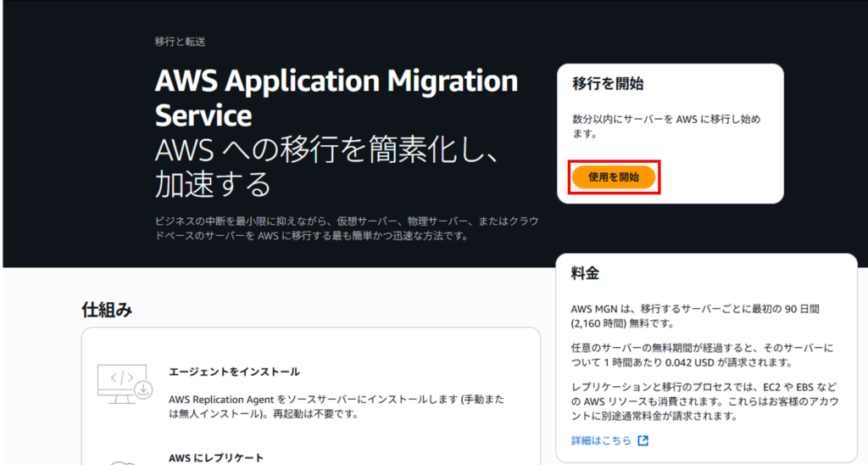This screenshot has width=868, height=465.
Task: Open the 詳細はこちら pricing link
Action: pyautogui.click(x=601, y=440)
